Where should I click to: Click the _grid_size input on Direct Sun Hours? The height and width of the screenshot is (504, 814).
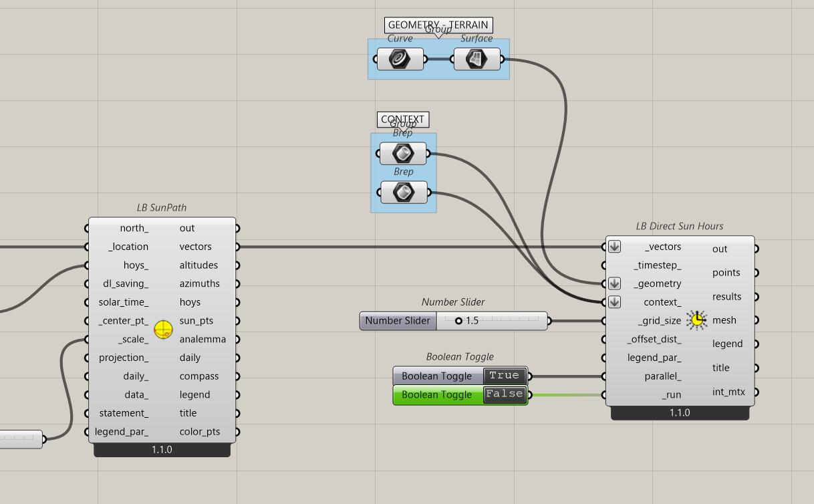(660, 321)
